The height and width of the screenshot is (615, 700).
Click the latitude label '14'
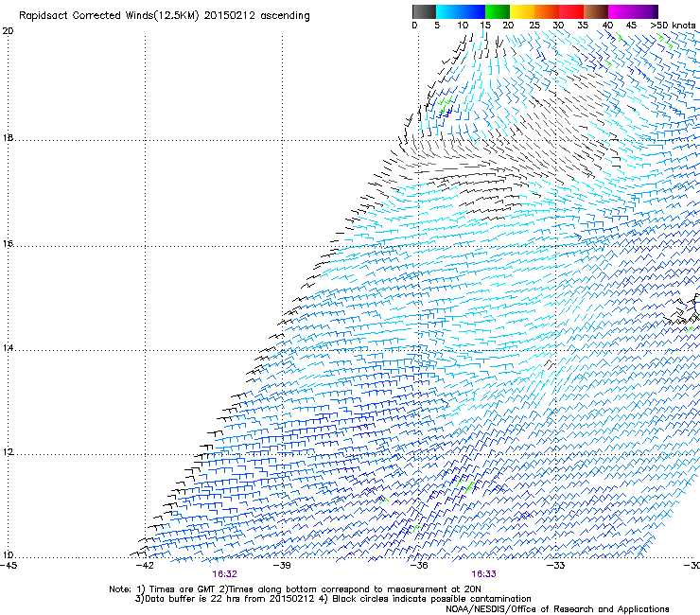point(8,348)
